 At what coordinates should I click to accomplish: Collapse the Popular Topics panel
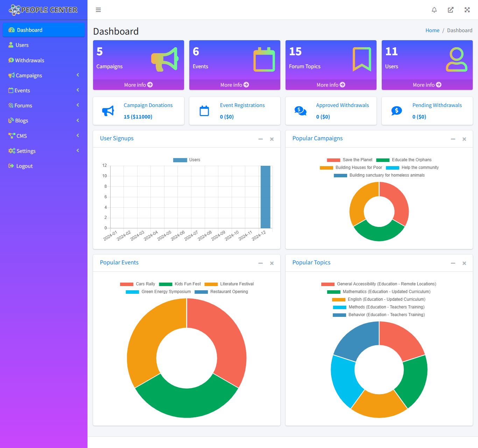(453, 263)
